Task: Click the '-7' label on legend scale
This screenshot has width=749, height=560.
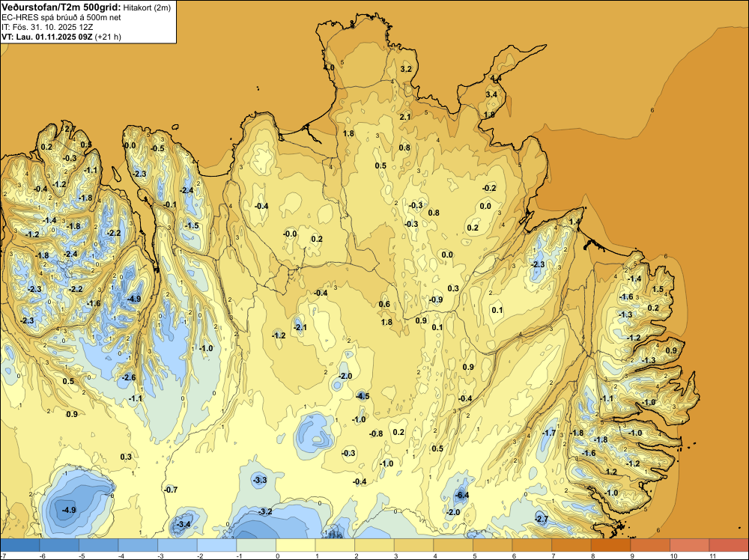Action: tap(3, 556)
